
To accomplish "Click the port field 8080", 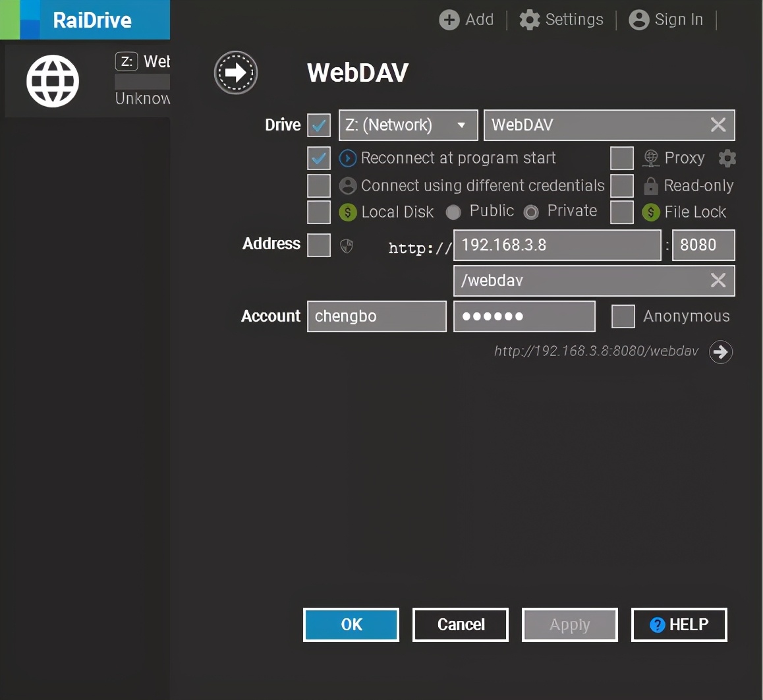I will point(703,245).
